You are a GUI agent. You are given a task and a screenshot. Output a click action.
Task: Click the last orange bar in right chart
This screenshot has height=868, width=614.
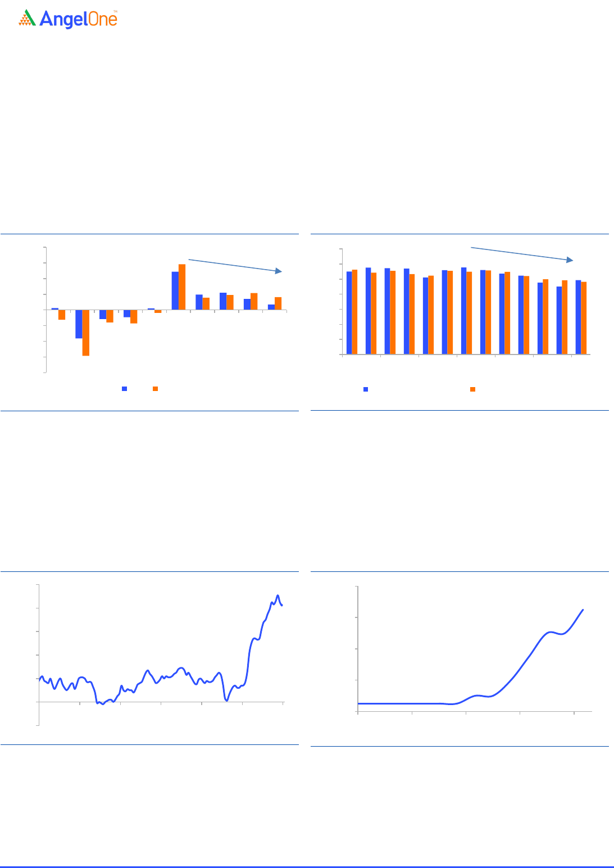pos(584,318)
